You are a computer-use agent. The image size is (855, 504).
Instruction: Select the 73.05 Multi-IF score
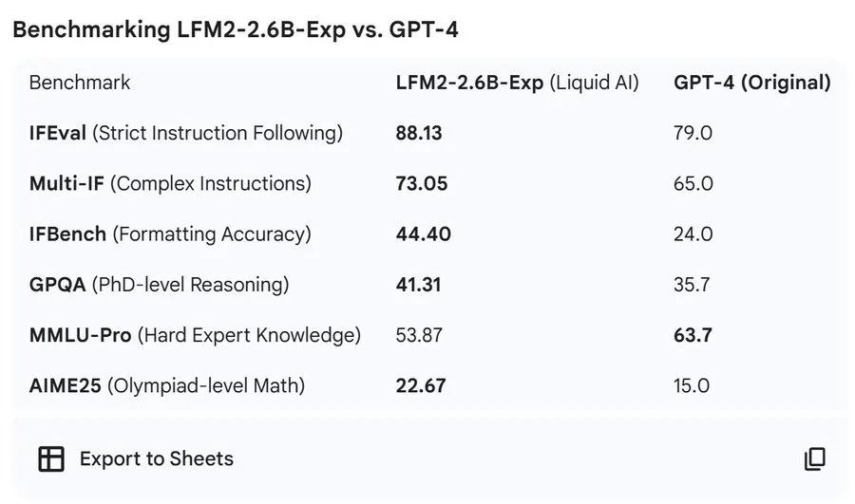[x=421, y=183]
